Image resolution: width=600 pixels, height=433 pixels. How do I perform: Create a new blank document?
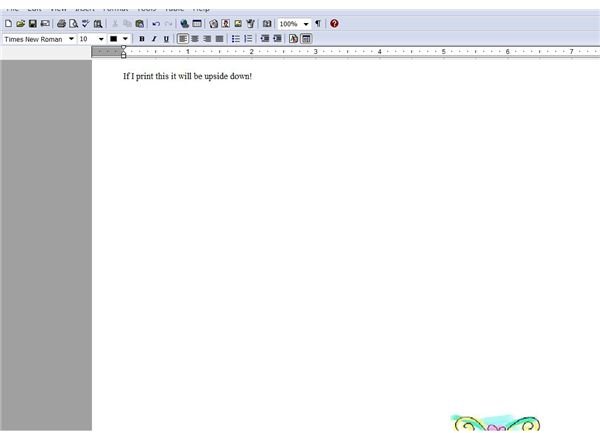click(8, 24)
